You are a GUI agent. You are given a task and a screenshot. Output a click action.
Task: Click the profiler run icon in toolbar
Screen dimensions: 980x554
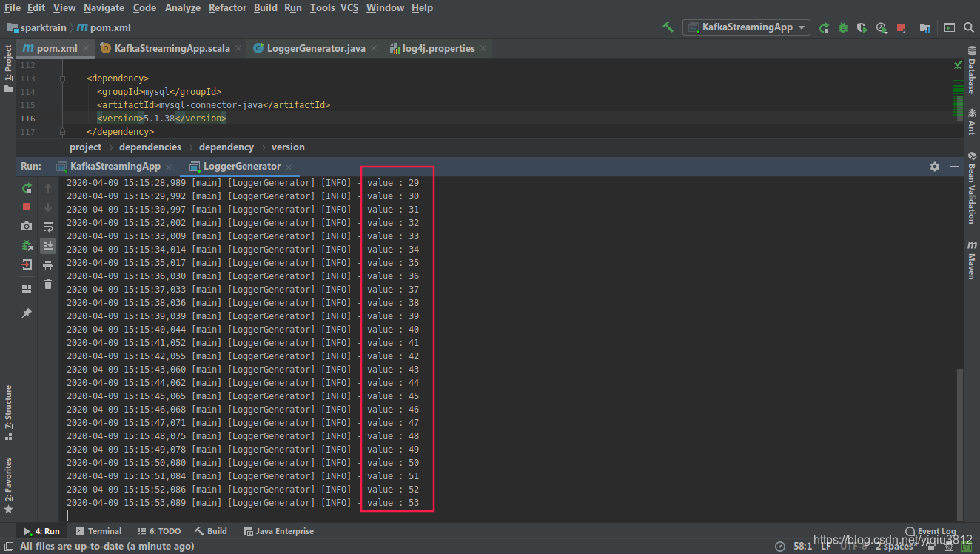click(882, 27)
